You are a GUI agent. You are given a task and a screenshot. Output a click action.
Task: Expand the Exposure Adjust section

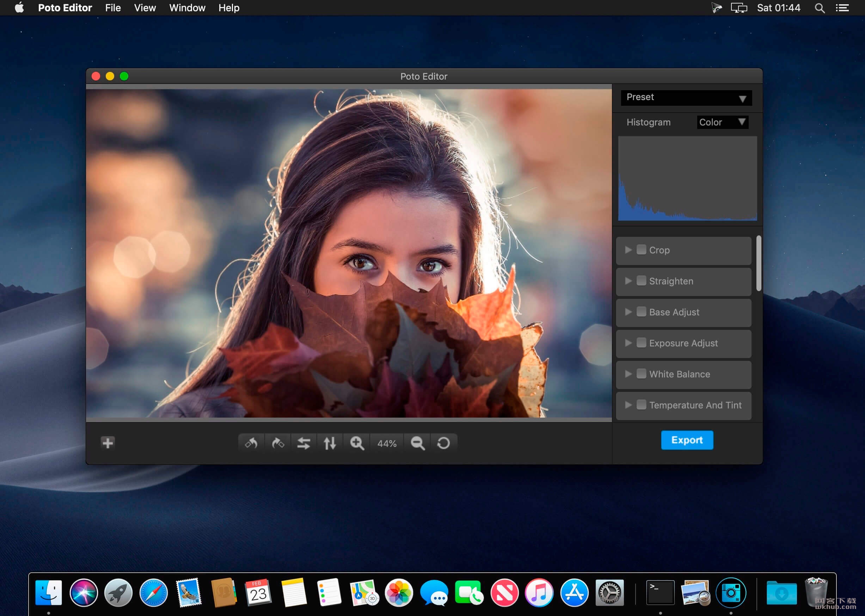[x=628, y=343]
